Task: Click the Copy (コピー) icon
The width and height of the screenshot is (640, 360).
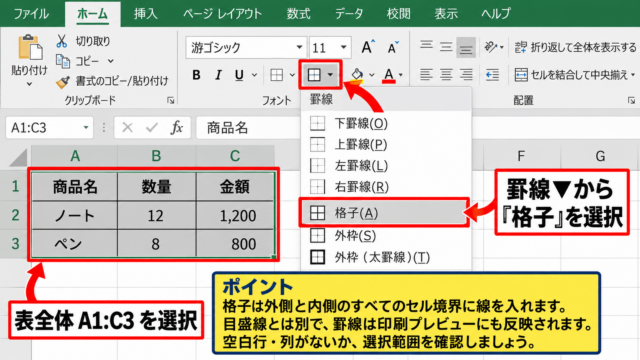Action: point(62,61)
